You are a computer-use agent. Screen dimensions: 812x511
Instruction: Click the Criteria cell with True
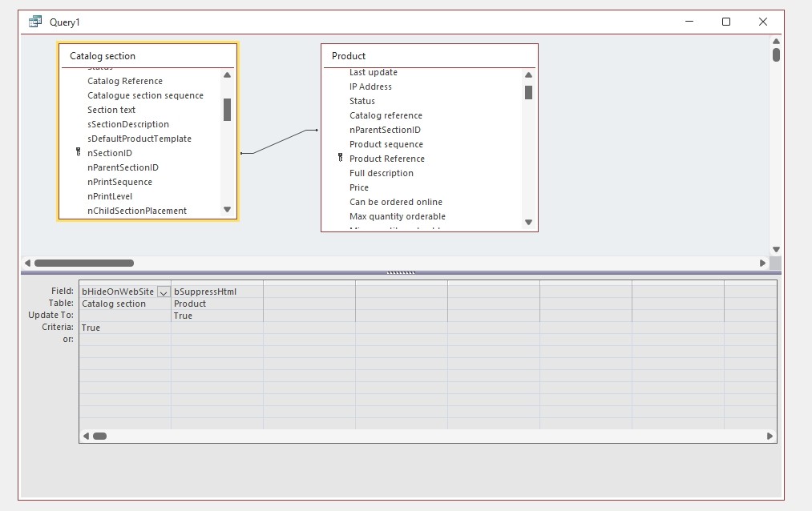(124, 328)
